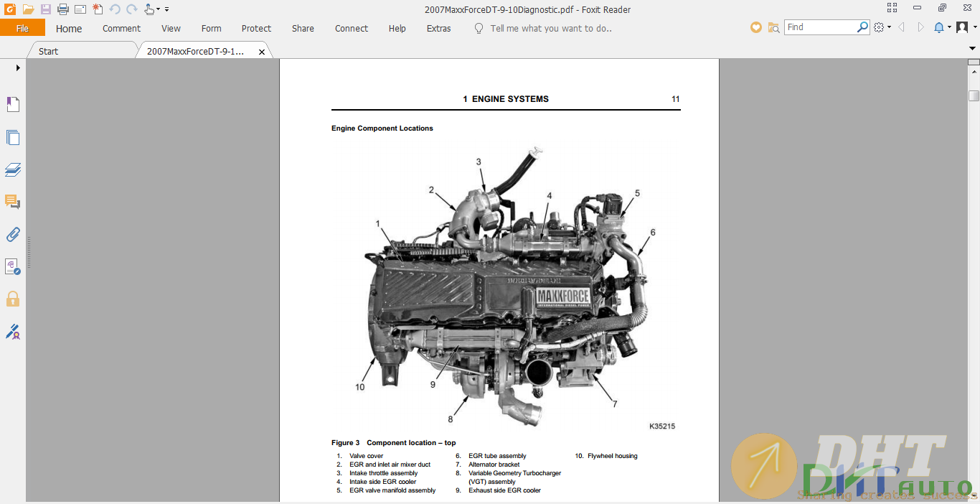Switch to the Comment ribbon tab
The image size is (980, 504).
[x=121, y=29]
